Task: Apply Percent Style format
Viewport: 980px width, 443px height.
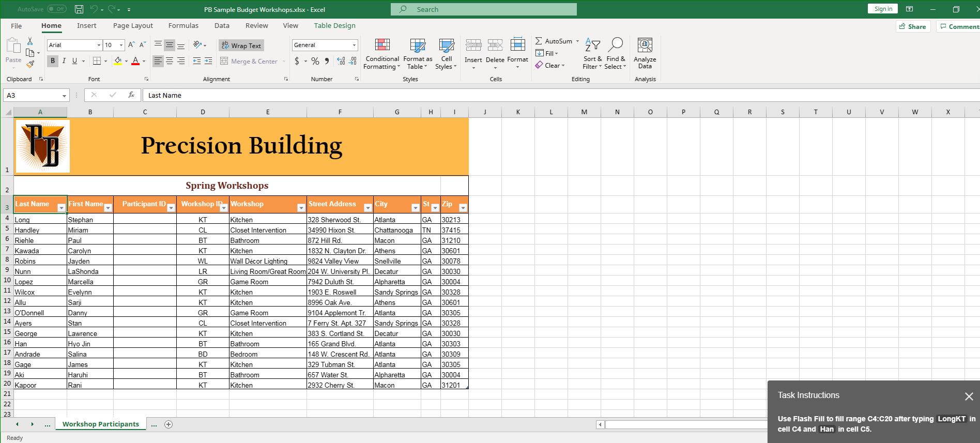Action: tap(315, 61)
